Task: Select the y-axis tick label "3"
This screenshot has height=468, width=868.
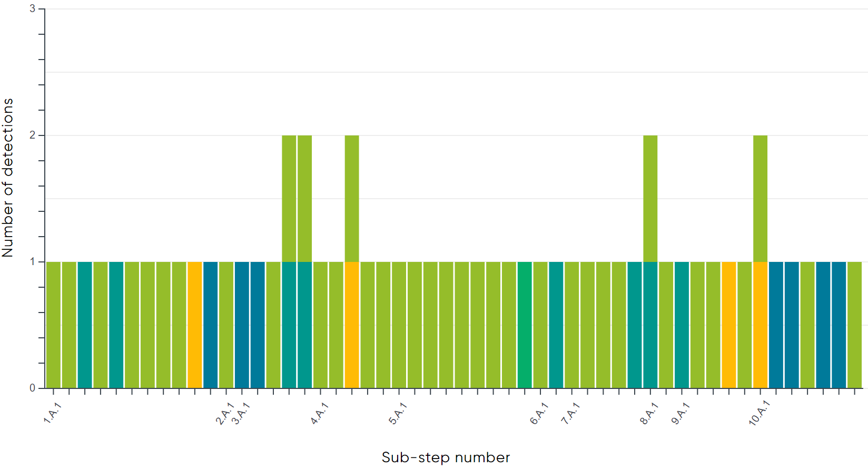Action: tap(33, 9)
